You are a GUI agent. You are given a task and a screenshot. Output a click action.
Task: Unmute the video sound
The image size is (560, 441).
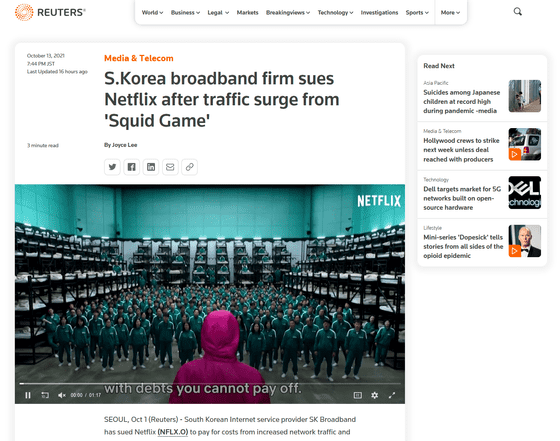point(61,395)
